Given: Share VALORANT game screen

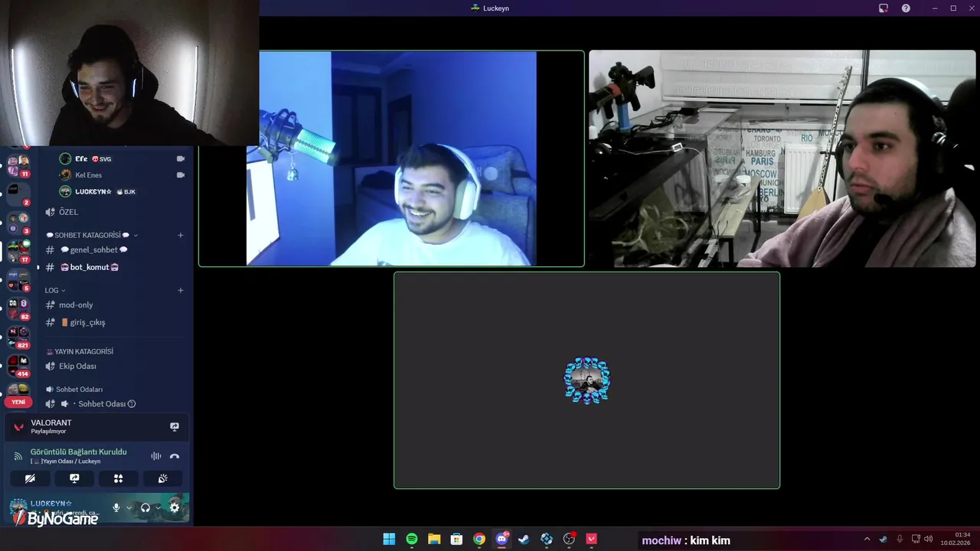Looking at the screenshot, I should (175, 426).
